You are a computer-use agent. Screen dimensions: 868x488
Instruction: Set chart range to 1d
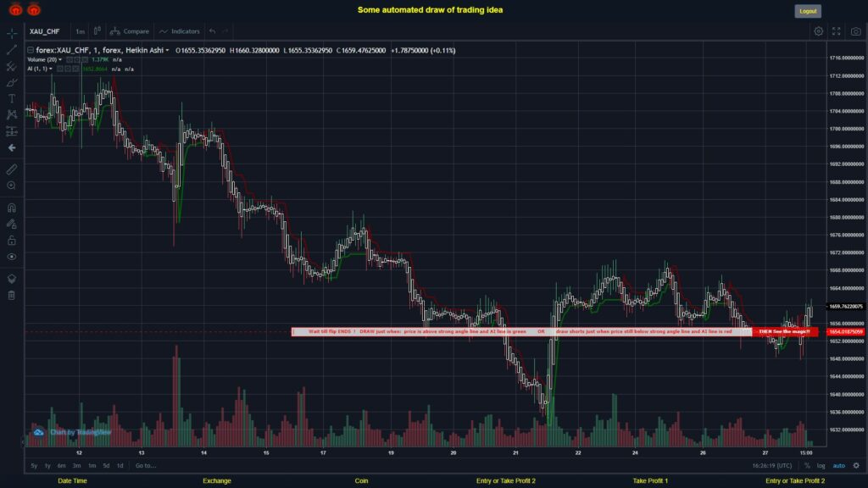[x=120, y=465]
